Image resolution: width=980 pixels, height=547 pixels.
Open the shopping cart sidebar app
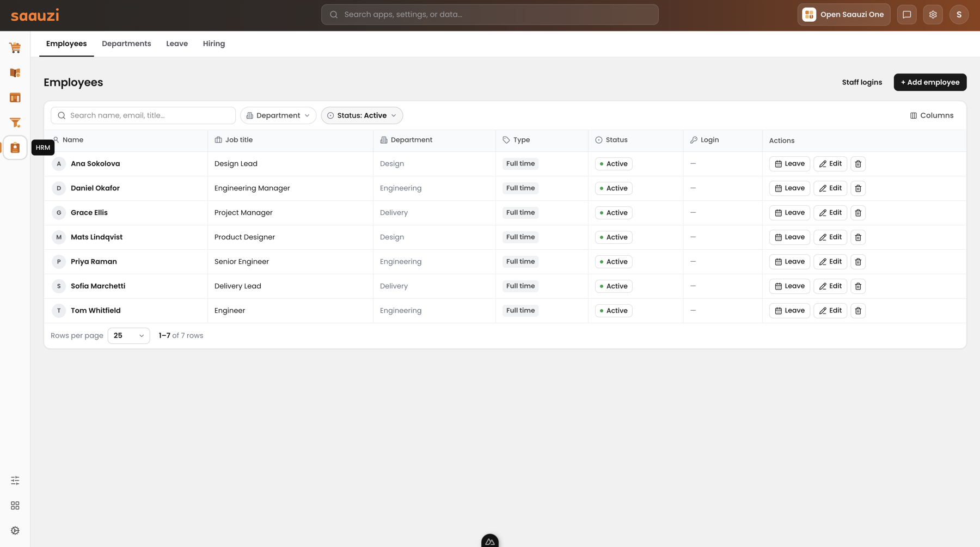15,48
